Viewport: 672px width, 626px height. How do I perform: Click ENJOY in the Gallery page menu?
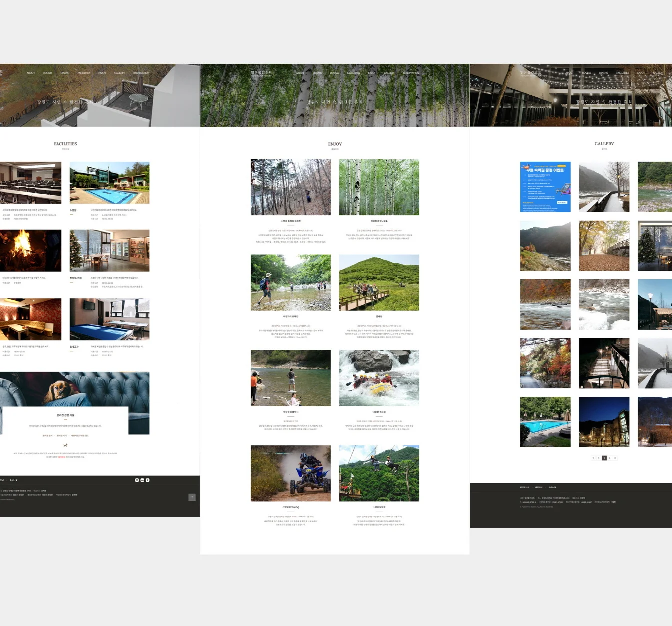point(641,73)
